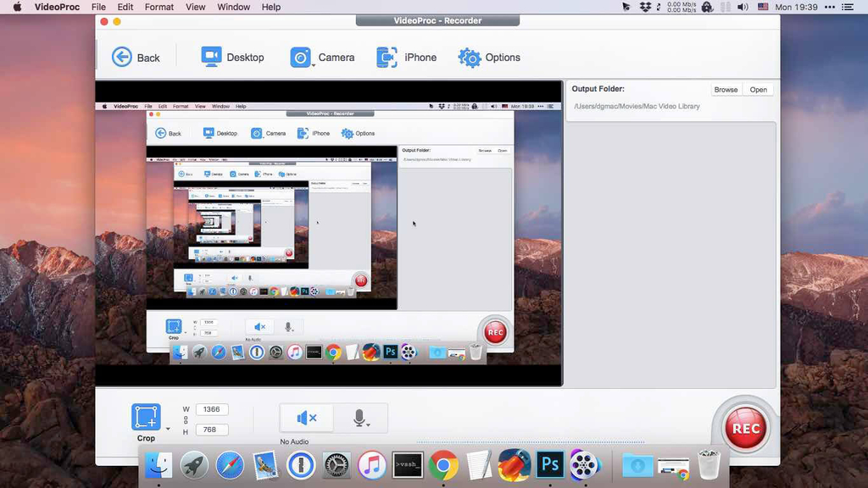
Task: Click the Crop region tool
Action: coord(146,418)
